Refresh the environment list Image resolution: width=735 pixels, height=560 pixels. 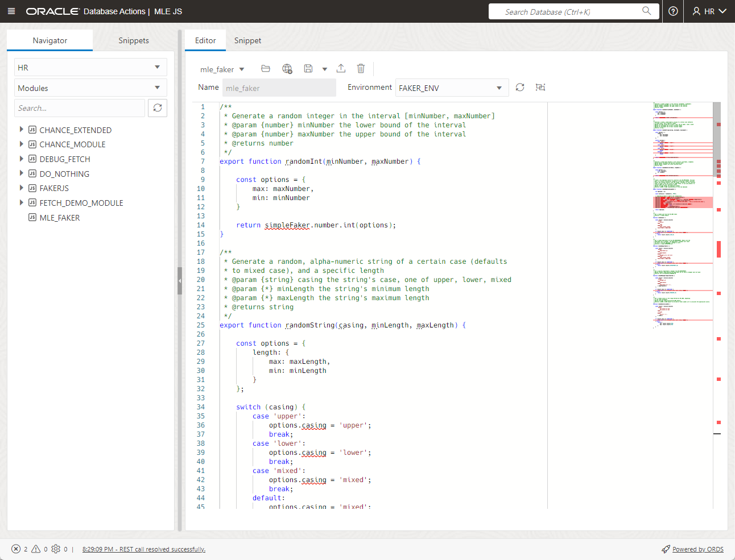click(520, 87)
